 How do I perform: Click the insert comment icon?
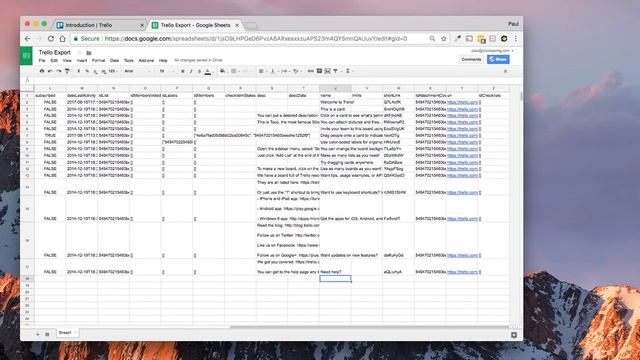click(x=320, y=71)
